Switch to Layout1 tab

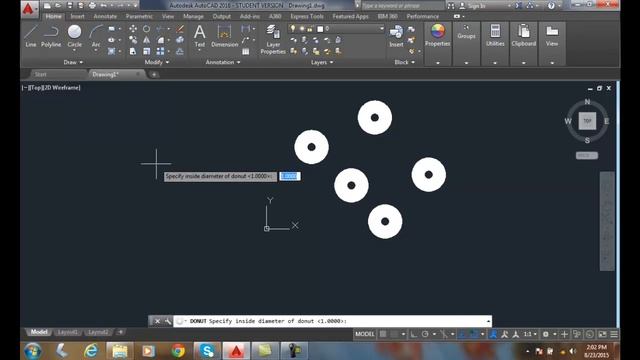pos(67,332)
